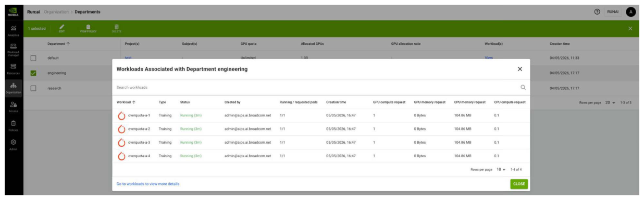Viewport: 644px width, 200px height.
Task: Select the overquota-a-4 workload name
Action: coord(139,156)
